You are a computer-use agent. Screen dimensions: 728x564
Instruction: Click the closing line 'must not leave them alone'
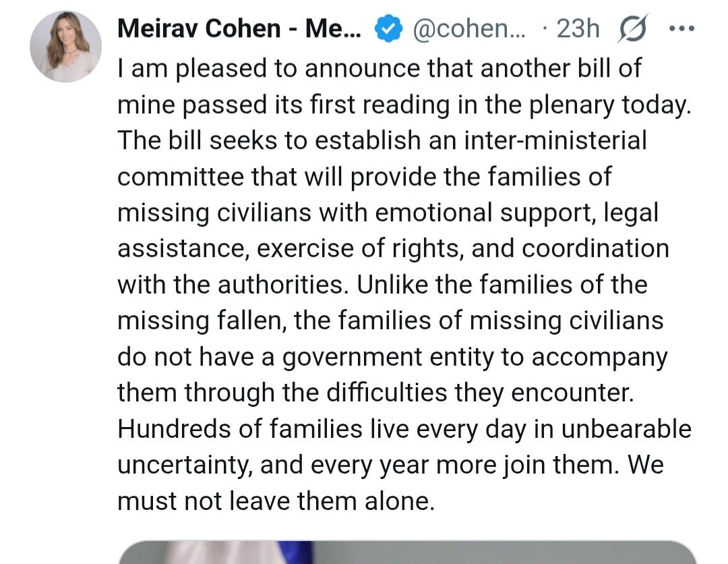[x=274, y=501]
